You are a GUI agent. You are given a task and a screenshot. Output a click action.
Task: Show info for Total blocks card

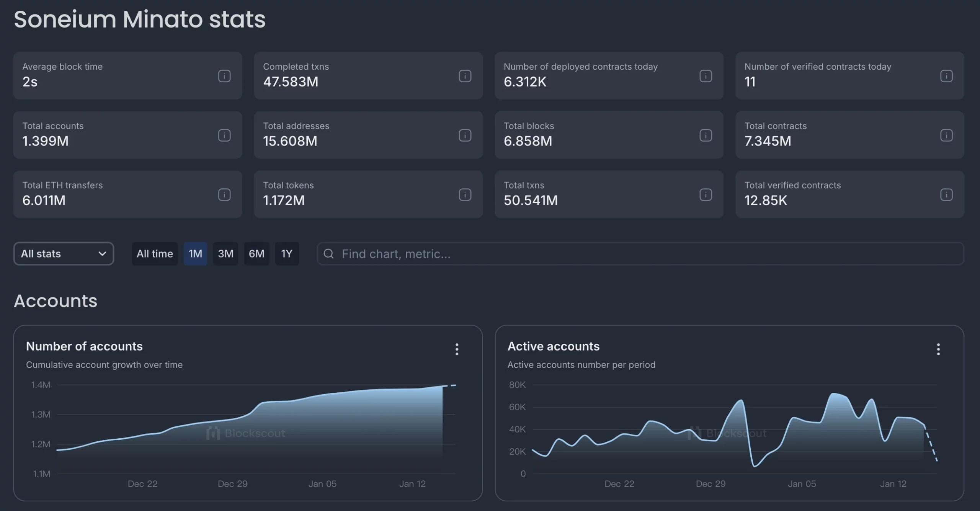click(x=706, y=135)
